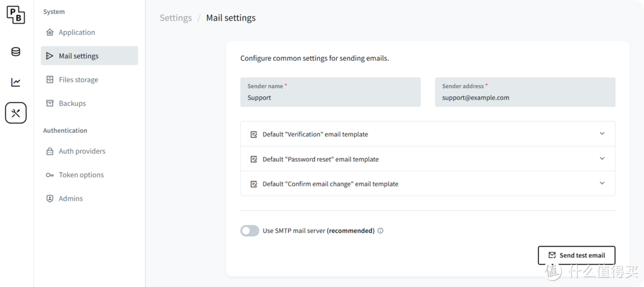
Task: Open the Logs chart icon
Action: 16,82
